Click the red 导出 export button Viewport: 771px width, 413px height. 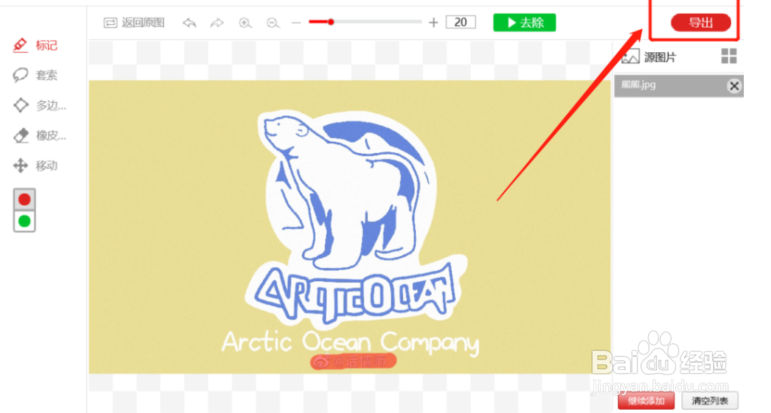[701, 23]
